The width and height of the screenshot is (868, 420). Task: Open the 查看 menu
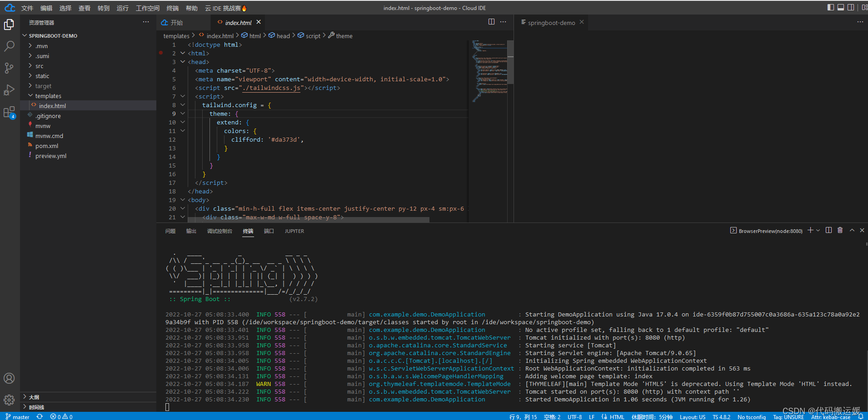pos(85,8)
